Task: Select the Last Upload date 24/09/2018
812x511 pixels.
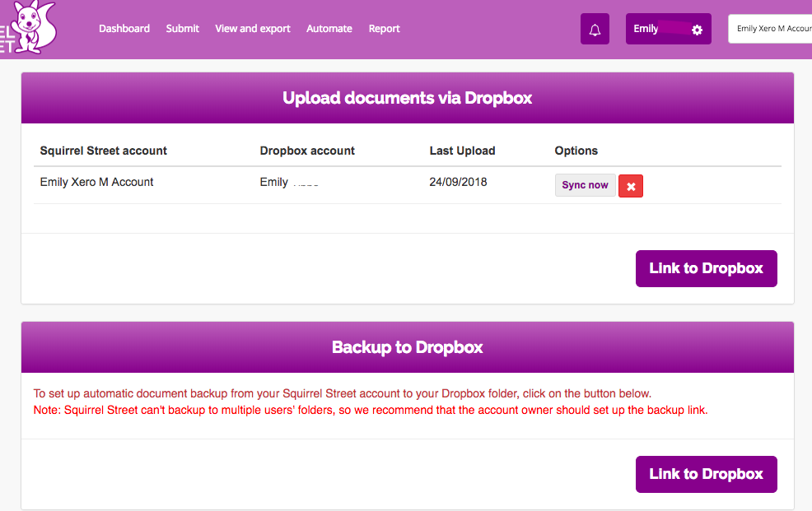Action: point(459,182)
